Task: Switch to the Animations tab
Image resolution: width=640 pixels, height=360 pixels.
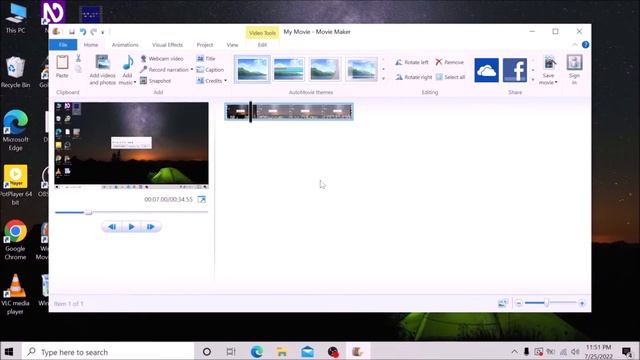Action: (x=125, y=44)
